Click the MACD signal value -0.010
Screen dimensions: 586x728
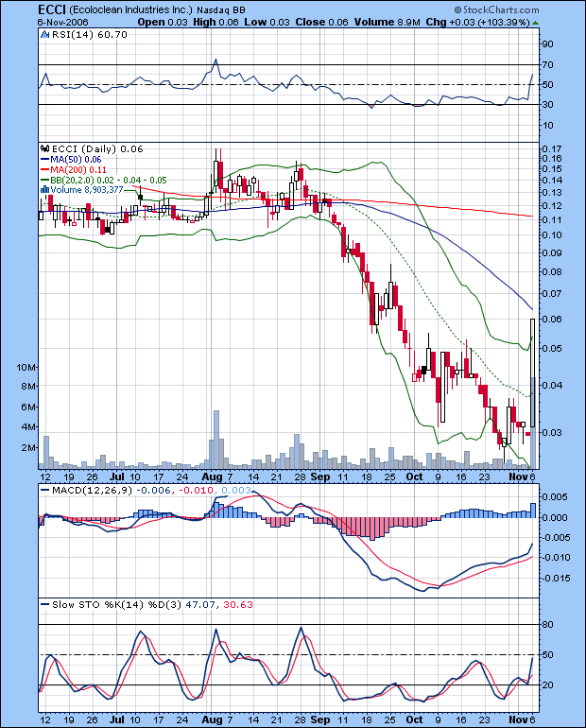[197, 491]
